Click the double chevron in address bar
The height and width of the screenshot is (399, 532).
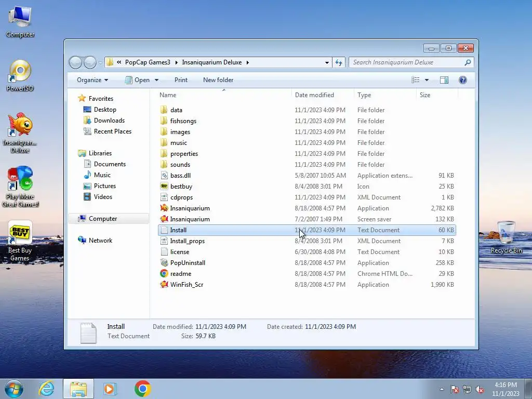(119, 62)
